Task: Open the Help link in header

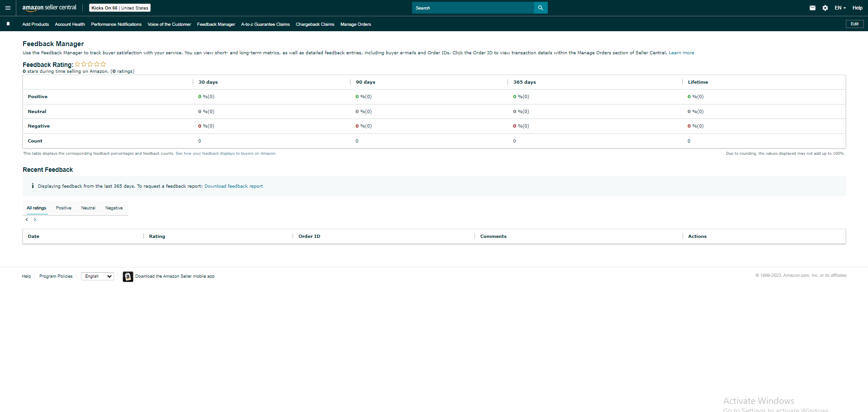Action: 857,8
